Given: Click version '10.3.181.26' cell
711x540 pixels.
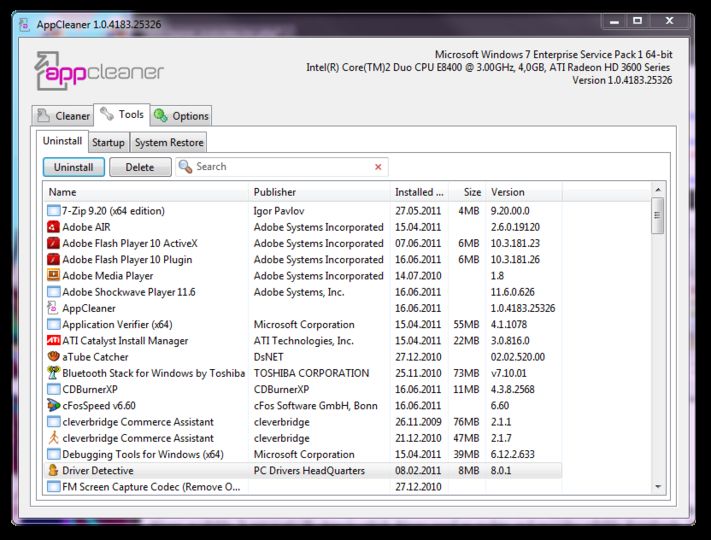Looking at the screenshot, I should coord(515,259).
